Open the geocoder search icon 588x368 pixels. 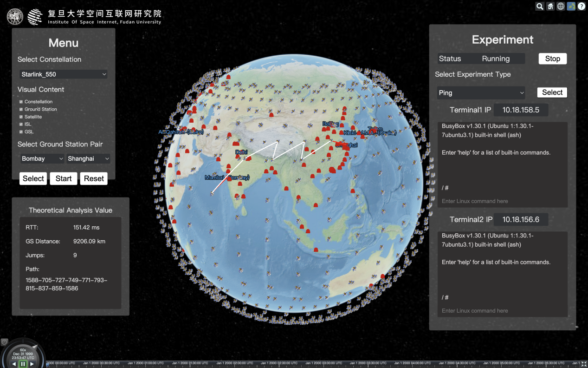tap(540, 7)
